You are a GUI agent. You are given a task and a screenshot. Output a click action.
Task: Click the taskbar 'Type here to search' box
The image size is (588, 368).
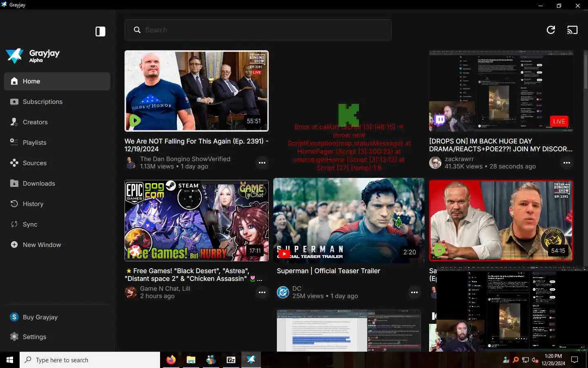tap(90, 360)
